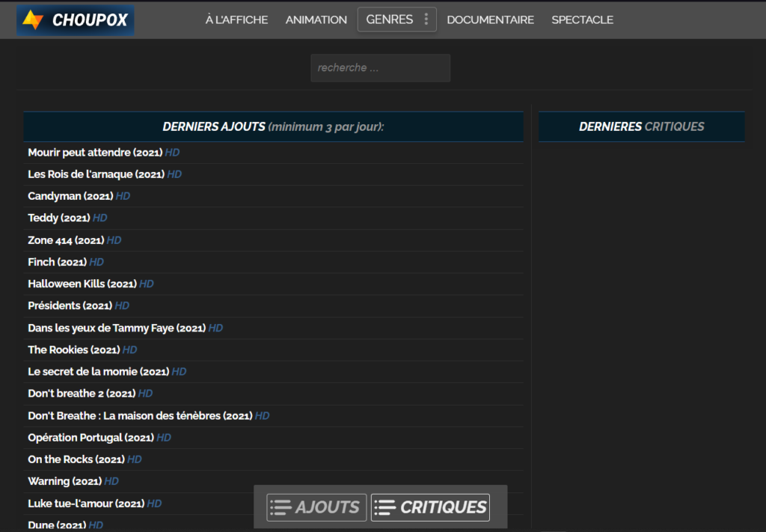Open the SPECTACLE section
This screenshot has height=532, width=766.
tap(582, 20)
